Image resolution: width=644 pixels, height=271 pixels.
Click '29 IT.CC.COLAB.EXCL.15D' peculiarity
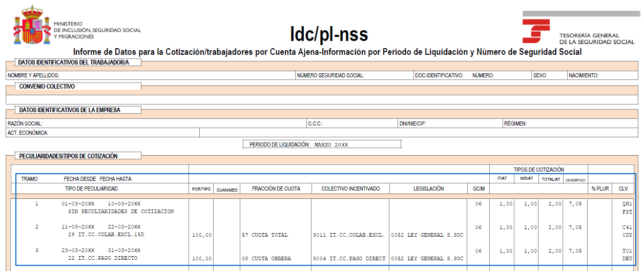[x=106, y=235]
